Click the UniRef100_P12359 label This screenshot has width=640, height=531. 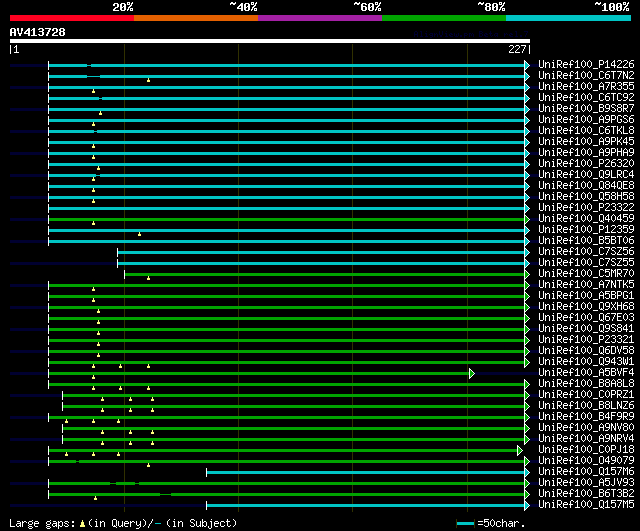(x=586, y=230)
